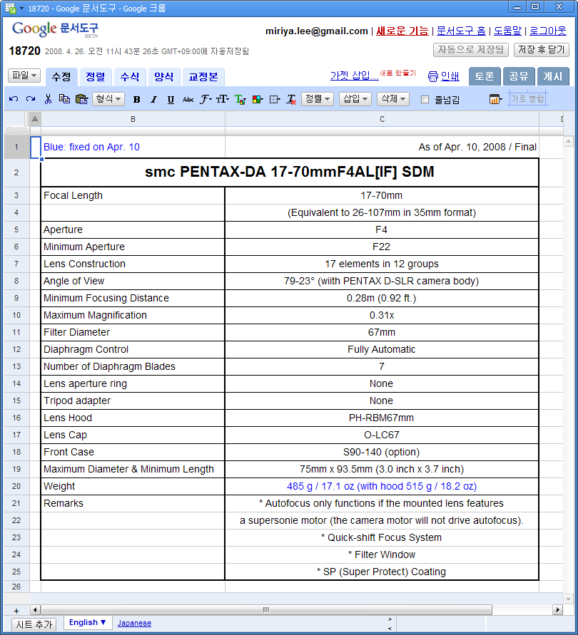Switch to the 수식 formulas tab
The height and width of the screenshot is (635, 578).
(x=130, y=77)
